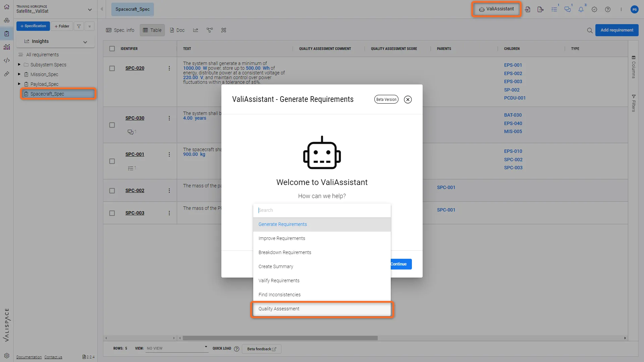The width and height of the screenshot is (644, 362).
Task: Open the SPC-030 identifier link
Action: click(135, 118)
